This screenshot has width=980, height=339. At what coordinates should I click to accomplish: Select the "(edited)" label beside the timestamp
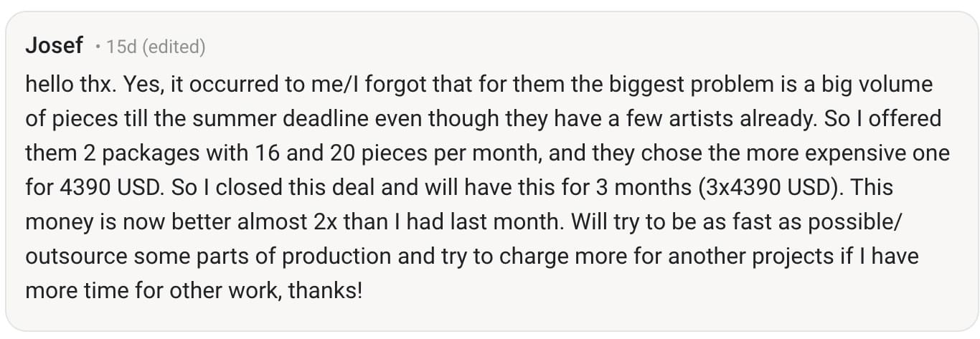pyautogui.click(x=174, y=48)
